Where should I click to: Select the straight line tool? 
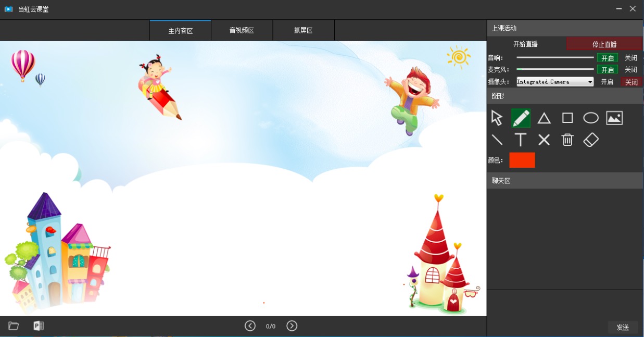point(497,140)
